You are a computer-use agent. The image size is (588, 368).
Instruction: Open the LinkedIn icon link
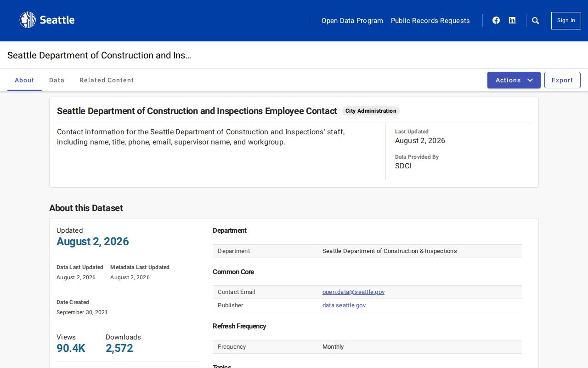pyautogui.click(x=512, y=20)
